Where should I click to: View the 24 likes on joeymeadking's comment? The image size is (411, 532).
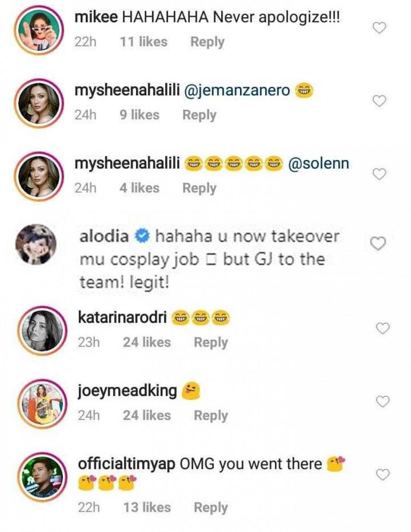tap(146, 415)
